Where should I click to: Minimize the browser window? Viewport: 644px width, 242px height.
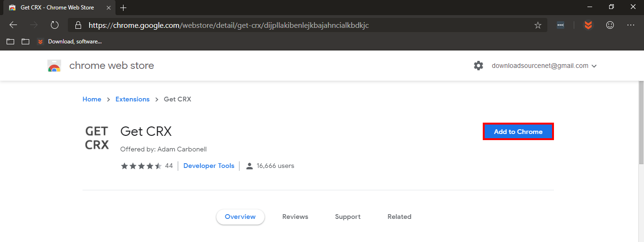tap(590, 7)
